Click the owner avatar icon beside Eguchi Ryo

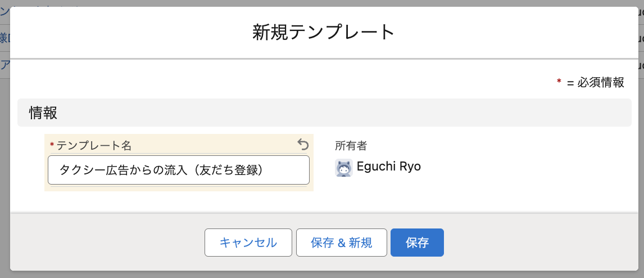click(x=344, y=167)
